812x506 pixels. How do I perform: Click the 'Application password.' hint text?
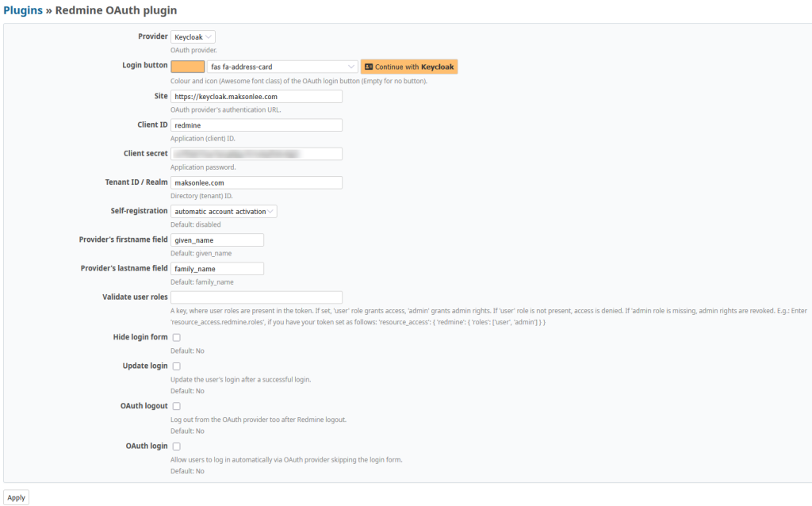tap(203, 167)
